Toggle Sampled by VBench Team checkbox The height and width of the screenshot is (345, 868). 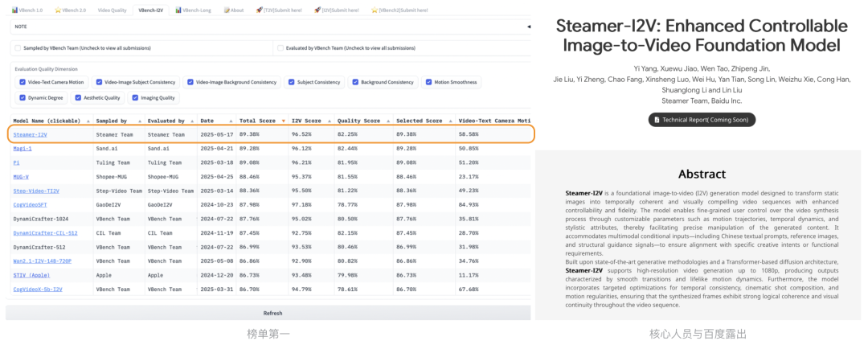tap(18, 48)
